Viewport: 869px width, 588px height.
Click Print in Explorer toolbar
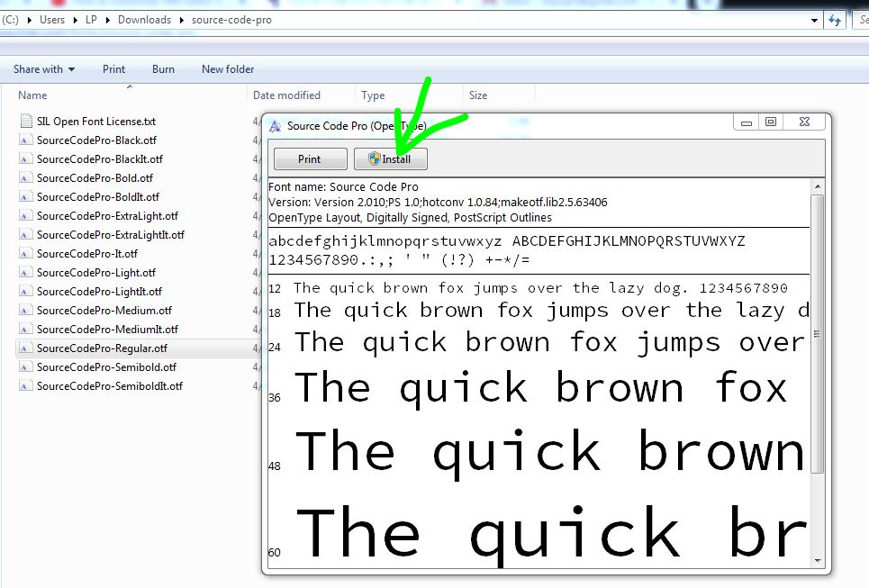pos(113,69)
